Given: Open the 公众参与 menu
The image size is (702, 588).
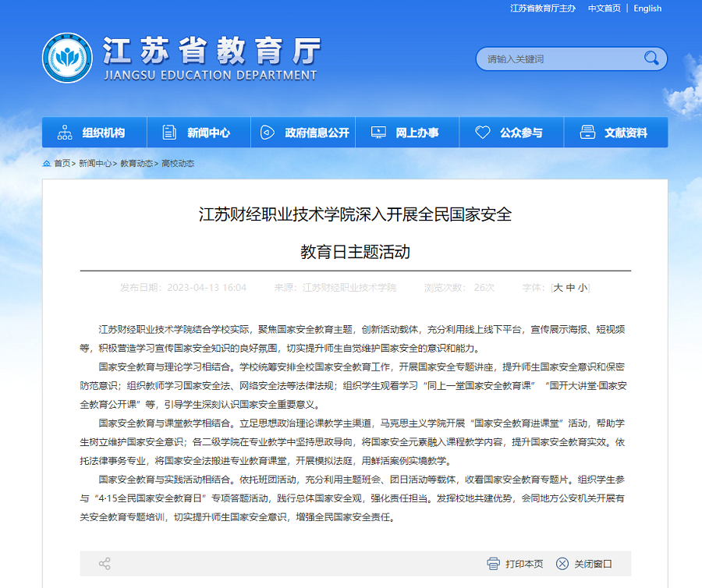Looking at the screenshot, I should (x=512, y=133).
